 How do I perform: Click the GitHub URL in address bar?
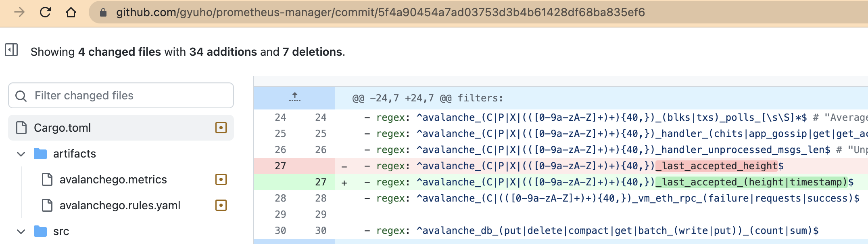click(380, 13)
